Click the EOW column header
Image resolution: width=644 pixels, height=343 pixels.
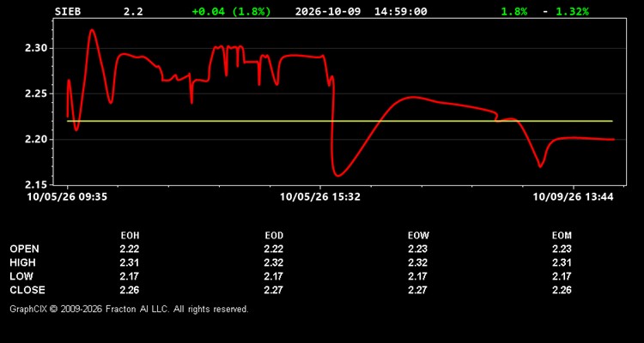tap(418, 236)
